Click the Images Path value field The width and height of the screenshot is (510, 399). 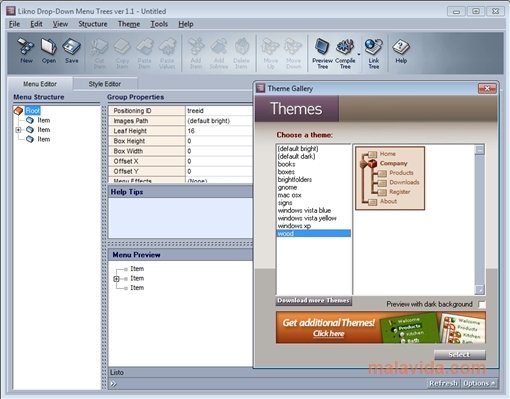point(219,121)
